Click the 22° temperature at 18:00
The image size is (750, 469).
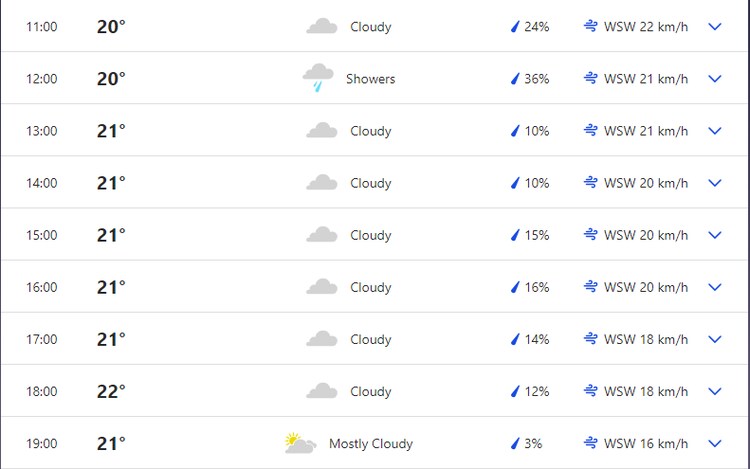(111, 391)
